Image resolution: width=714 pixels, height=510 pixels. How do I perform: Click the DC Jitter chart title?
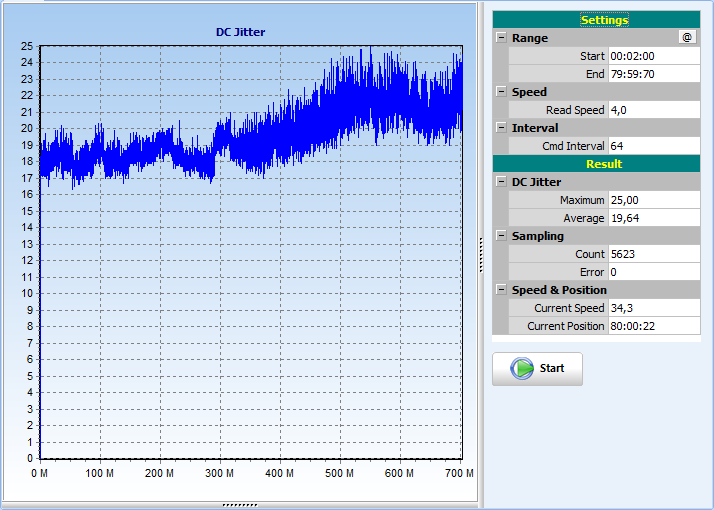pyautogui.click(x=240, y=32)
